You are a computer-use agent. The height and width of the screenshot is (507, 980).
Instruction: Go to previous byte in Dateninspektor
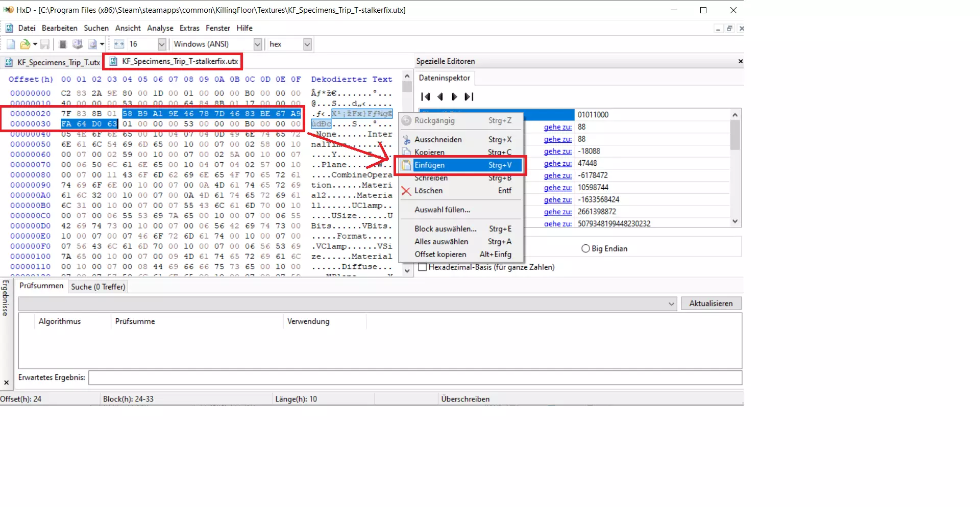pyautogui.click(x=440, y=97)
